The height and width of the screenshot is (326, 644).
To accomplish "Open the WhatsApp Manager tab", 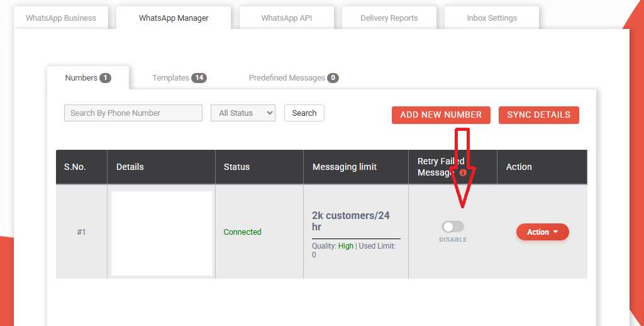I will [174, 18].
